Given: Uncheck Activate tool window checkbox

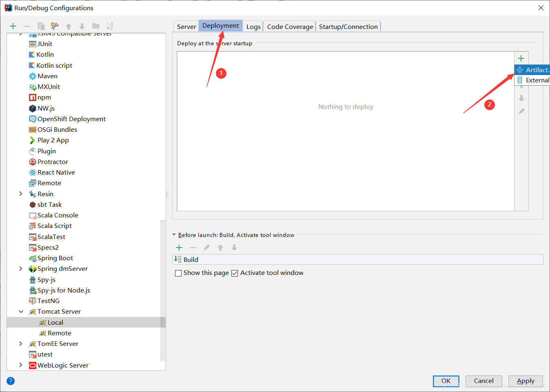Looking at the screenshot, I should 235,273.
